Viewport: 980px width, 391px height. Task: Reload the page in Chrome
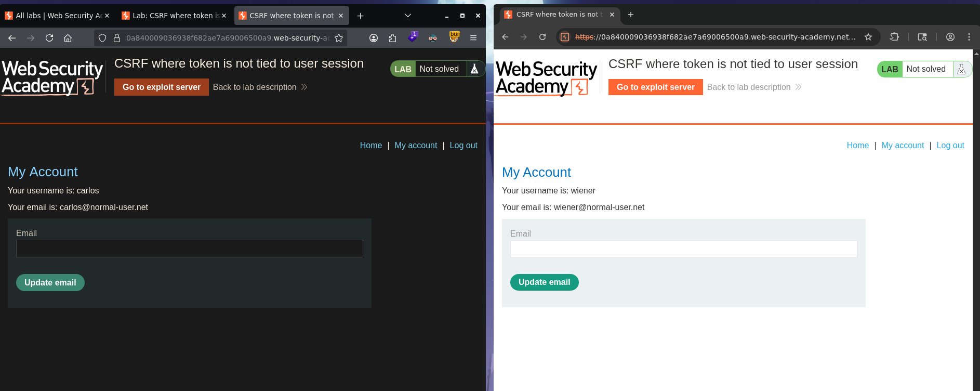point(542,37)
